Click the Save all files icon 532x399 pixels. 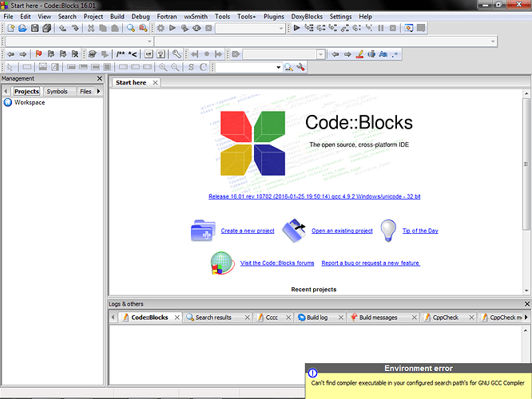47,28
